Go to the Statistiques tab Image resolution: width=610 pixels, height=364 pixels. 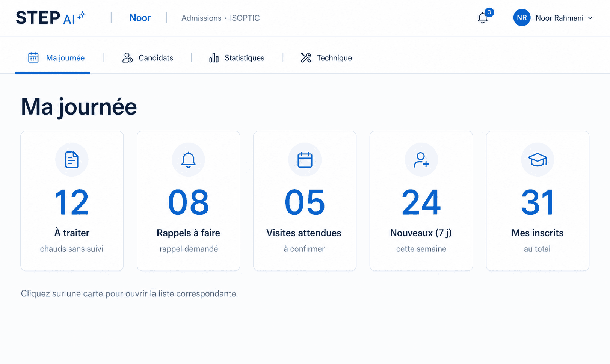point(237,58)
